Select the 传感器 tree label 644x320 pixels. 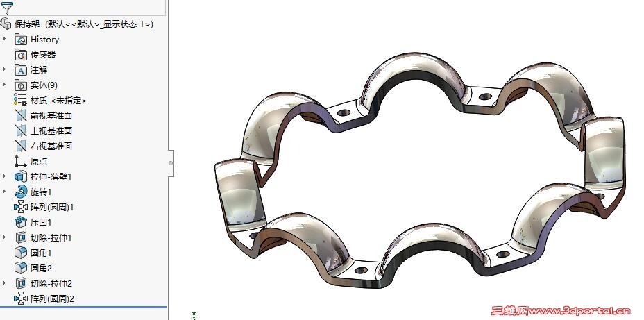(43, 55)
